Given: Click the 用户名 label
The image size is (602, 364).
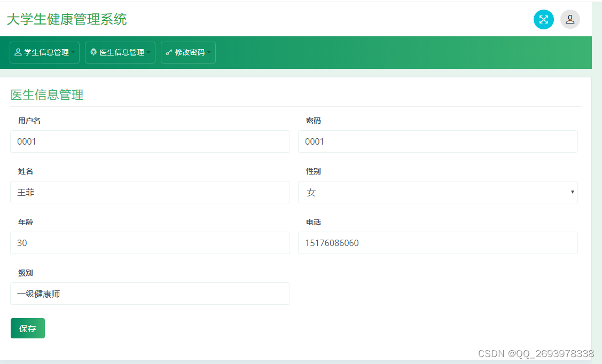Looking at the screenshot, I should pos(29,121).
